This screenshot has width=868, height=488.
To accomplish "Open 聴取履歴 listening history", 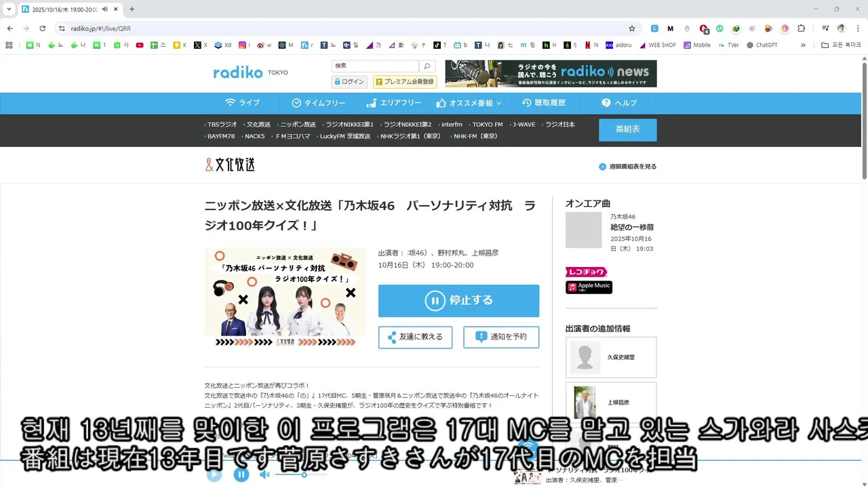I will [x=544, y=103].
